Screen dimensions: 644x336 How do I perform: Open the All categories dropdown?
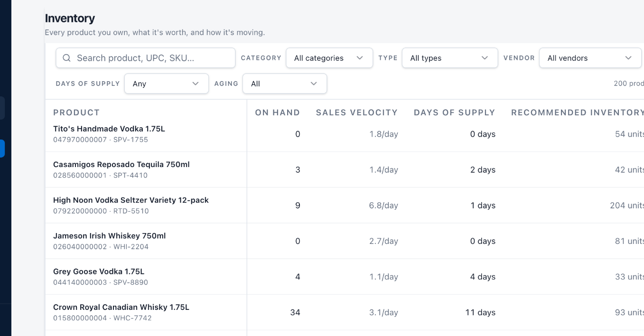click(329, 58)
